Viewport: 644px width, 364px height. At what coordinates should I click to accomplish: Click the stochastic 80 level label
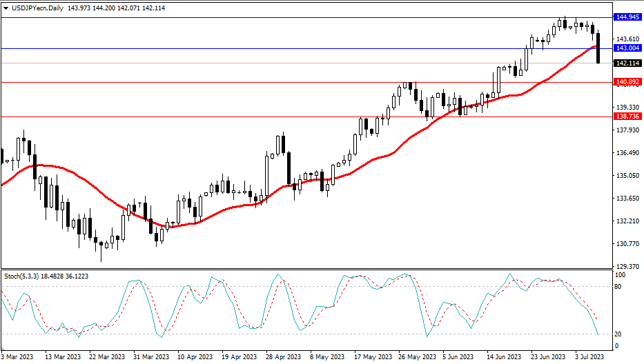pyautogui.click(x=618, y=286)
